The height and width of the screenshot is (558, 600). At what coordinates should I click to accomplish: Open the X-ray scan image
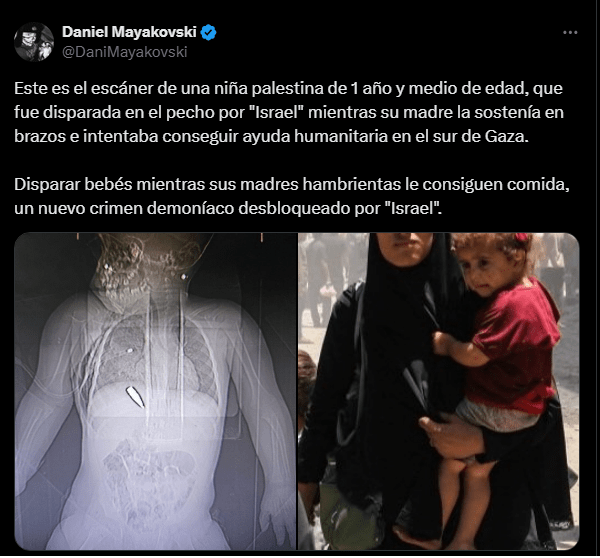[x=155, y=391]
